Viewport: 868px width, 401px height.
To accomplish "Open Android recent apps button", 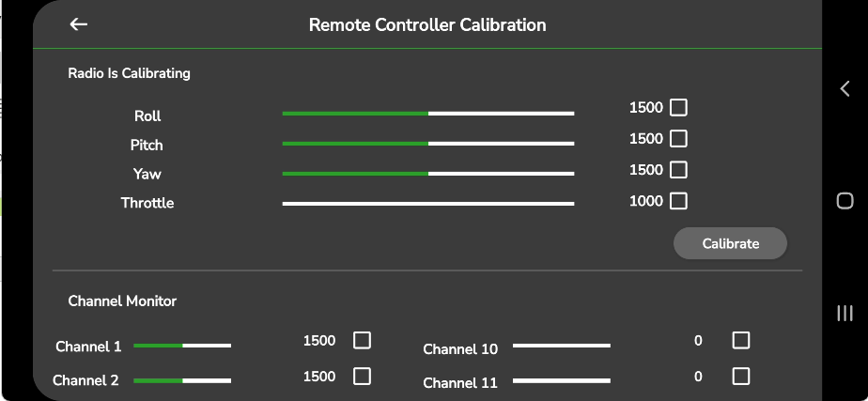I will point(845,313).
